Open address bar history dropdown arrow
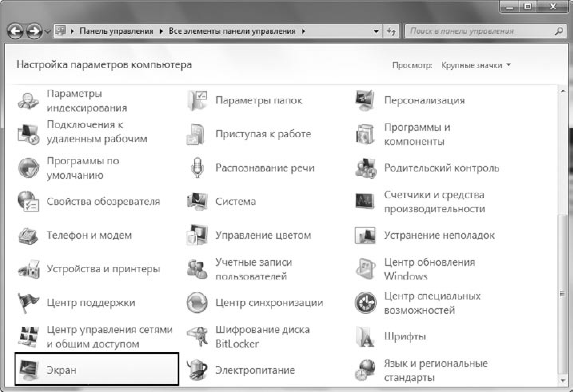This screenshot has height=392, width=573. 376,31
